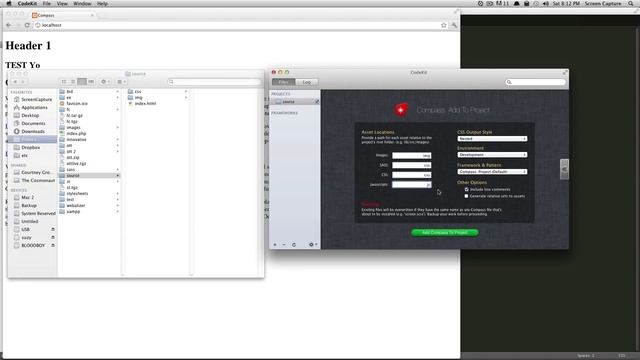The height and width of the screenshot is (360, 640).
Task: Open Desktop in Finder sidebar
Action: pyautogui.click(x=30, y=116)
